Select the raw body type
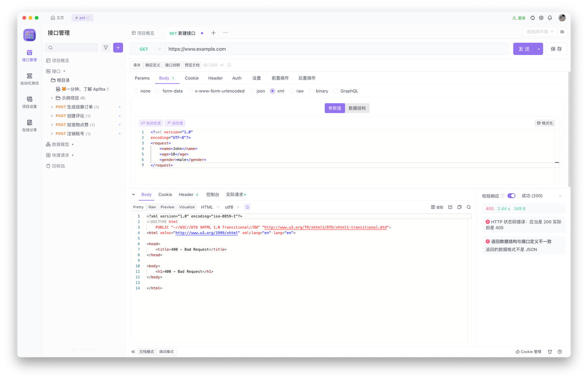The image size is (588, 380). click(x=296, y=91)
